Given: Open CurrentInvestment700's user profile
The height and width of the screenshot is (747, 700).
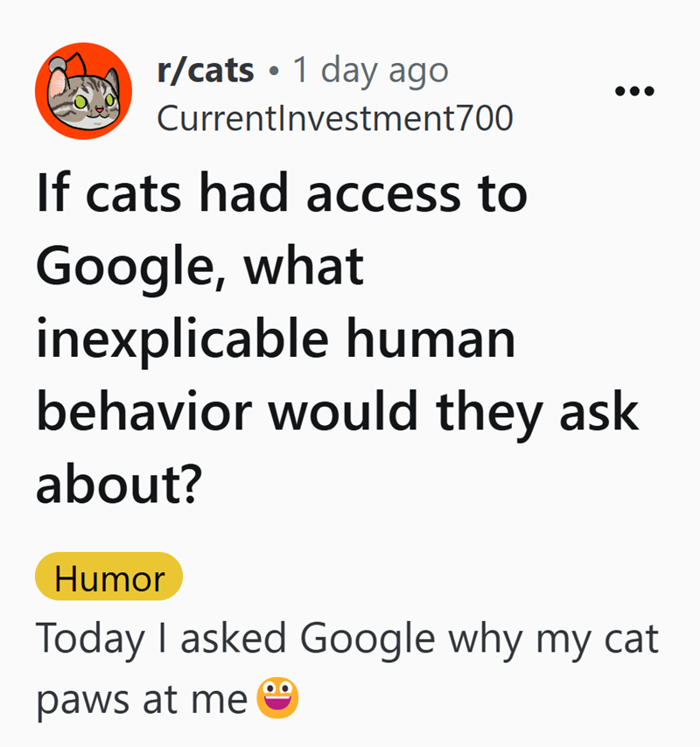Looking at the screenshot, I should [334, 118].
